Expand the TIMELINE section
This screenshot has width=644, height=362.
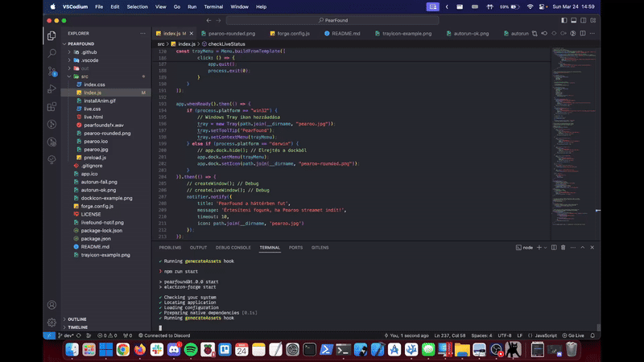click(x=106, y=327)
